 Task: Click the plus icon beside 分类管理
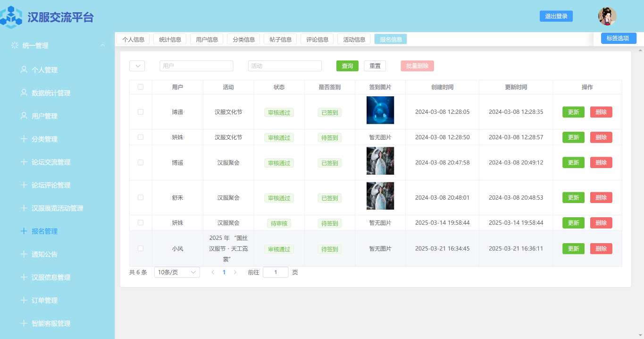click(x=24, y=139)
